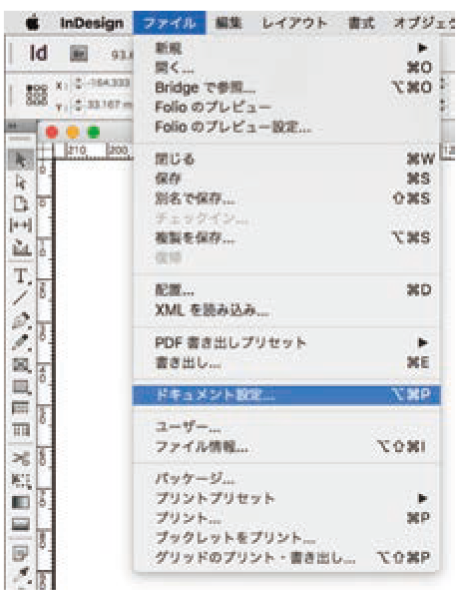Choose 保存 to save document

tap(286, 178)
